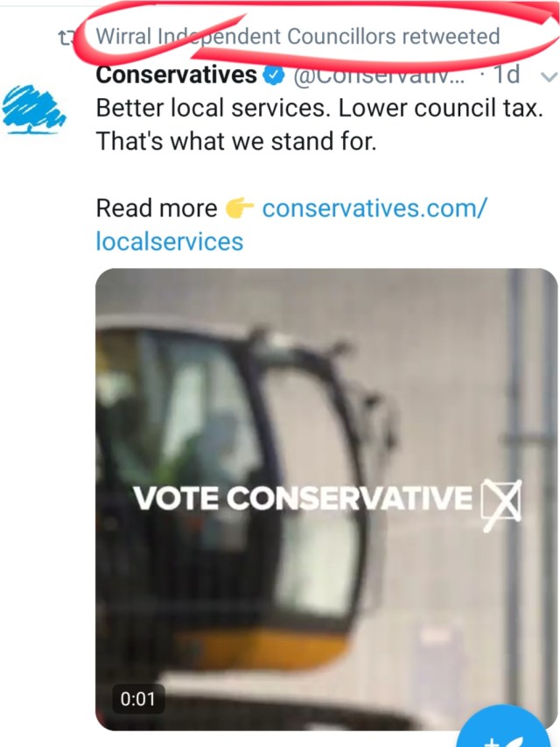Click the 0:01 video duration badge
The width and height of the screenshot is (560, 747).
pyautogui.click(x=138, y=699)
